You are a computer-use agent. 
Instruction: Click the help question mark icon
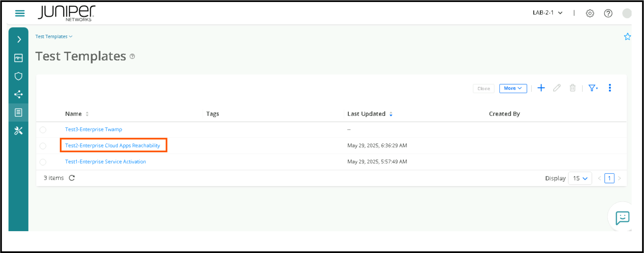click(608, 13)
